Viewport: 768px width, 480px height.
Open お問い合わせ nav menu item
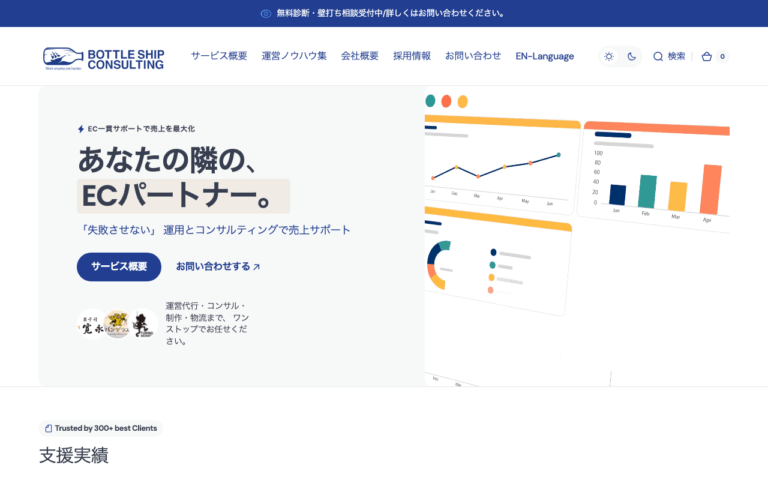473,56
